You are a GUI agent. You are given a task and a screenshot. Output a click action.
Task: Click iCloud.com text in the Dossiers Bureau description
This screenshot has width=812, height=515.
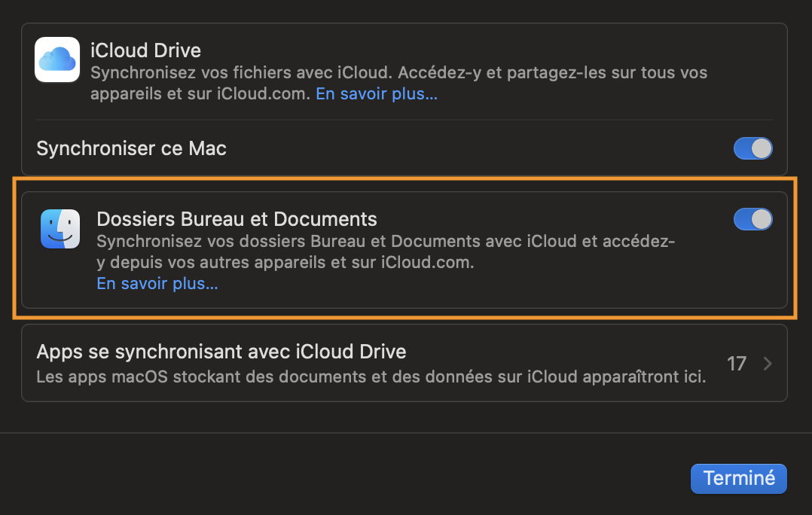429,263
